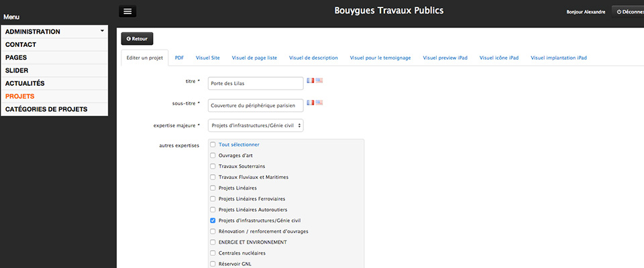Check the Ouvrages d'art checkbox
The image size is (644, 268).
coord(213,155)
